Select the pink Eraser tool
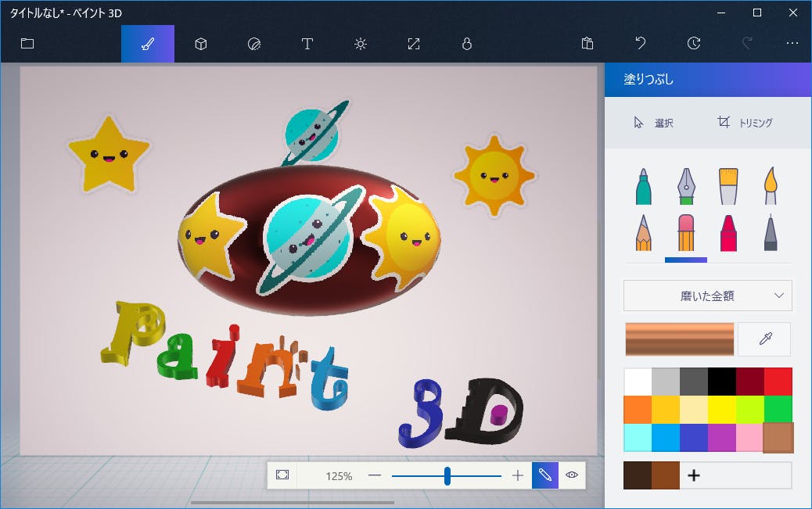Screen dimensions: 812x509 [685, 233]
